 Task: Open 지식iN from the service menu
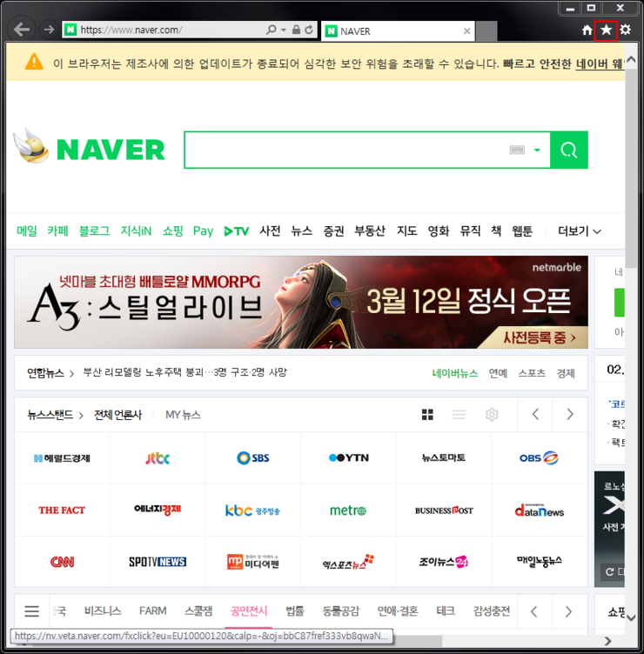136,231
